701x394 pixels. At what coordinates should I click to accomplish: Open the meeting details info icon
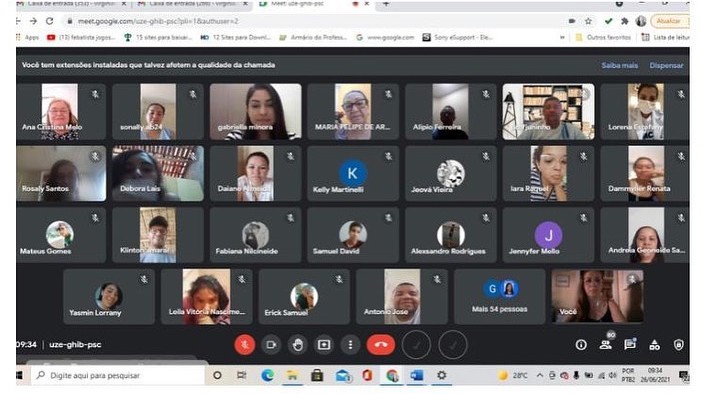[x=581, y=345]
